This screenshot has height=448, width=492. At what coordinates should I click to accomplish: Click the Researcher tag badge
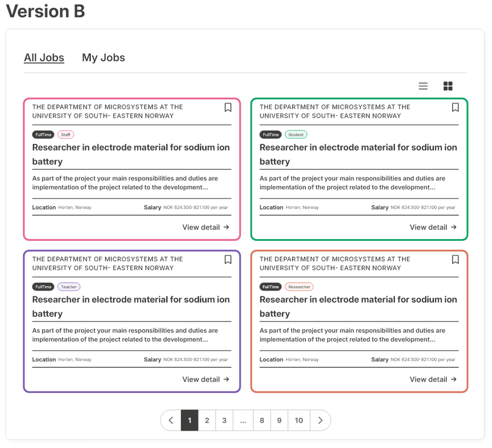coord(299,287)
